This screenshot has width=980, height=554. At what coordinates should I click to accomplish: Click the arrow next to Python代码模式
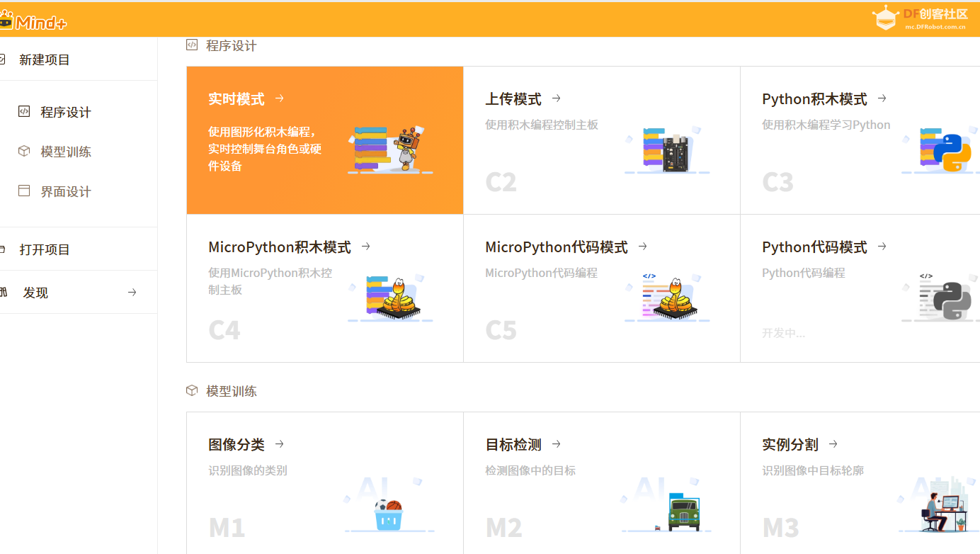pos(882,247)
